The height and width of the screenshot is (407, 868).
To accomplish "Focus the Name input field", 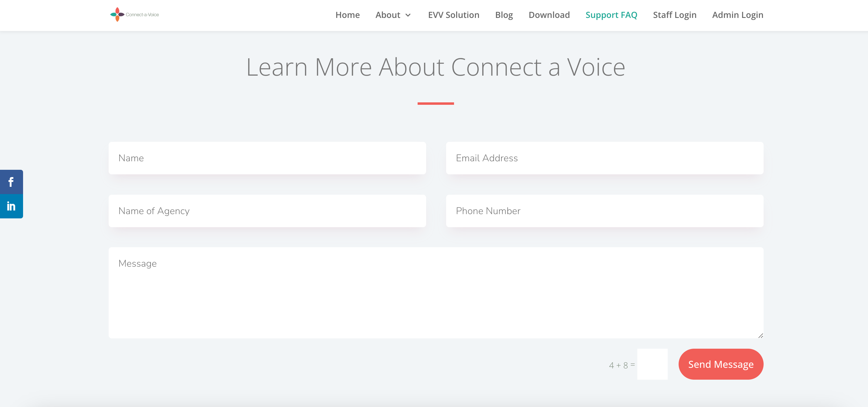I will [x=267, y=158].
